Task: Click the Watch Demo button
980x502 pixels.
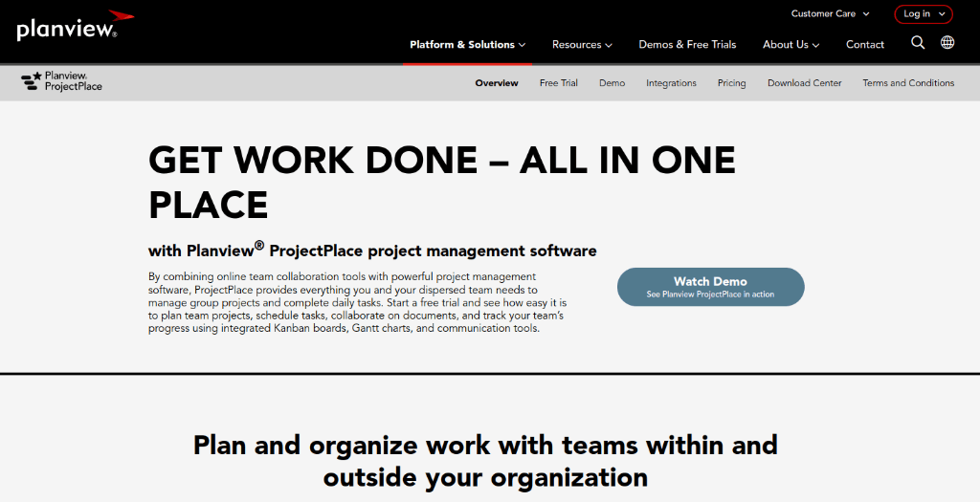Action: tap(711, 287)
